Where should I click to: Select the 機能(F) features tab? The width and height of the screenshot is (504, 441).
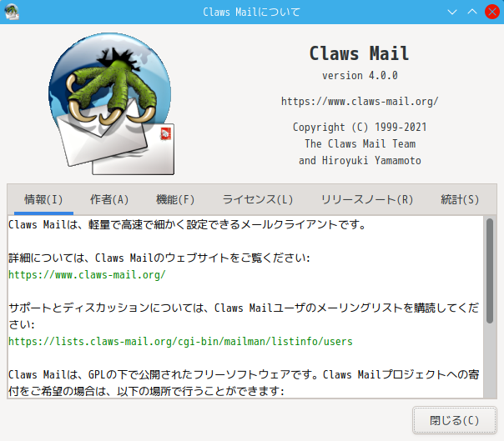[x=175, y=199]
